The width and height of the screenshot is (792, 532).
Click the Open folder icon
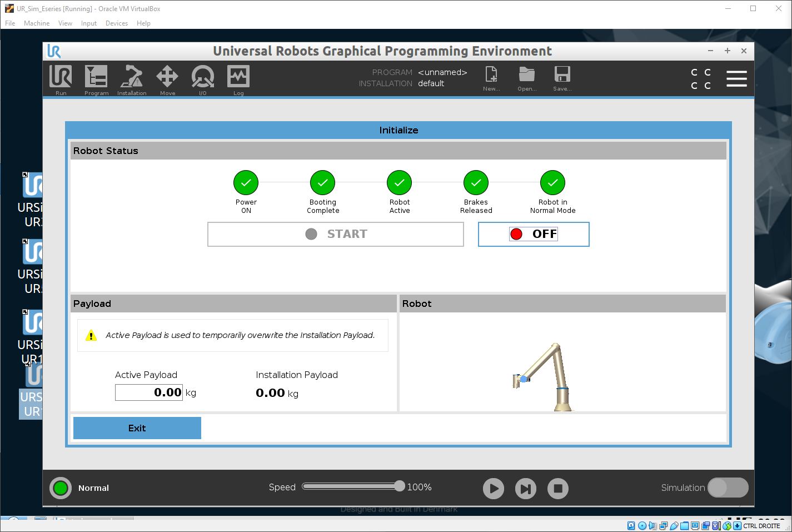pyautogui.click(x=527, y=76)
